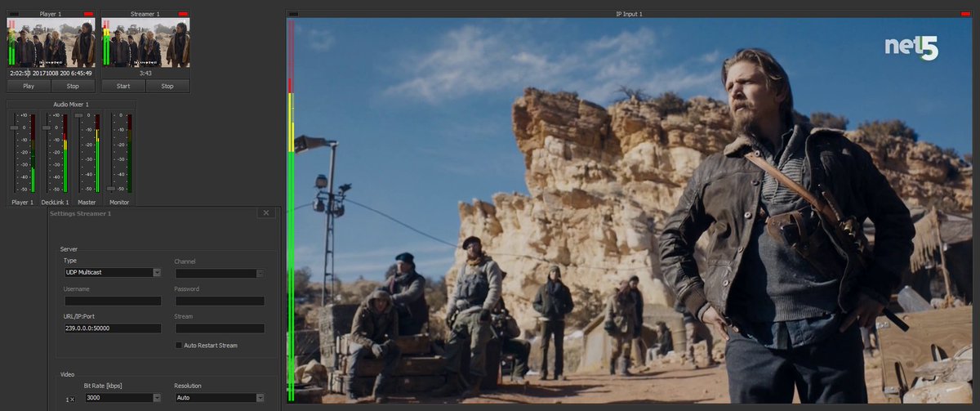Click the Monitor fader in Audio Mixer
The image size is (980, 411).
[111, 189]
